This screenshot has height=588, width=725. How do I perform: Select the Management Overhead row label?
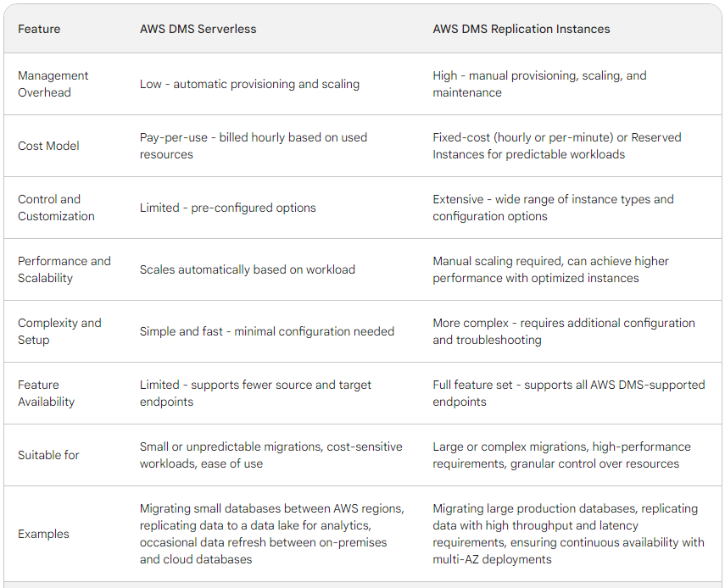pyautogui.click(x=53, y=84)
